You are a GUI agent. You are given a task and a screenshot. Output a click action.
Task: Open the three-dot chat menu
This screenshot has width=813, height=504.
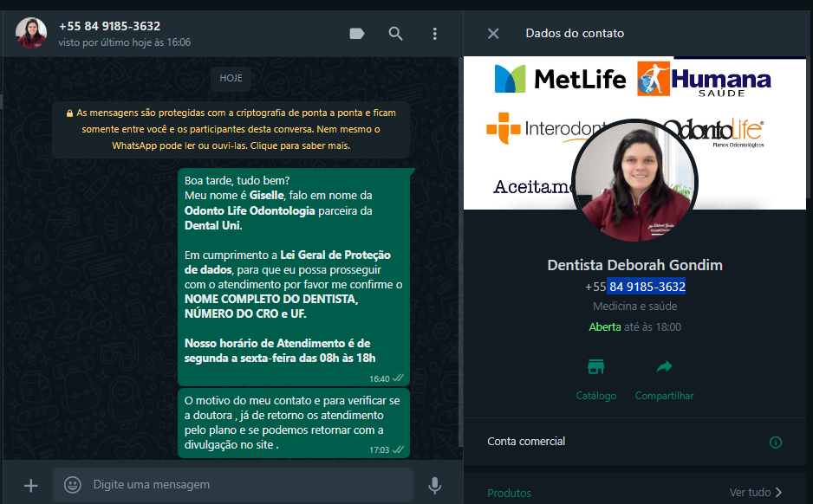tap(434, 34)
